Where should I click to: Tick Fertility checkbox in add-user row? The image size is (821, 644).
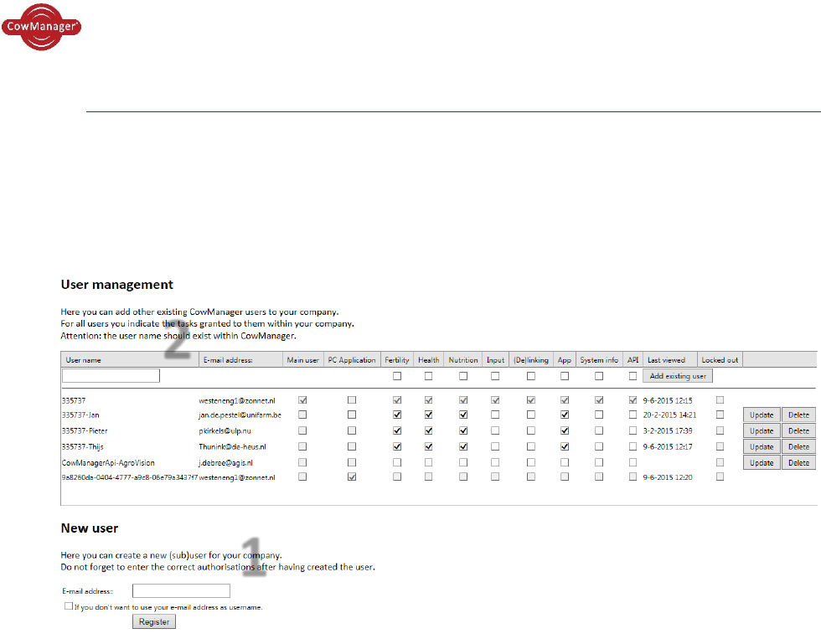tap(397, 376)
